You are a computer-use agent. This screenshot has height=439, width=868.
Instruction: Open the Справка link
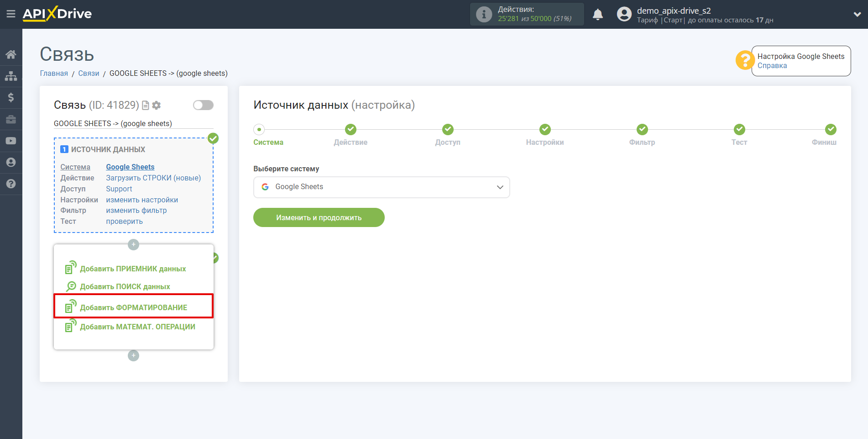click(772, 66)
